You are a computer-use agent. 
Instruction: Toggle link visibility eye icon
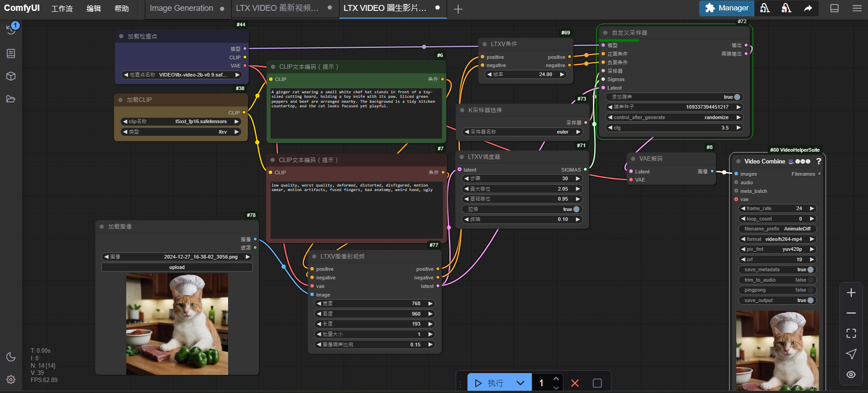click(x=851, y=374)
